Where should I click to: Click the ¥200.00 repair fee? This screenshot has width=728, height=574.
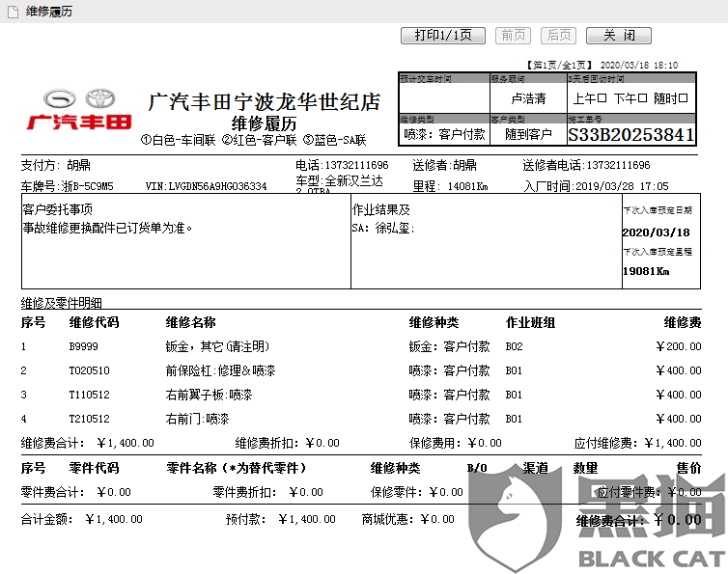(x=679, y=346)
